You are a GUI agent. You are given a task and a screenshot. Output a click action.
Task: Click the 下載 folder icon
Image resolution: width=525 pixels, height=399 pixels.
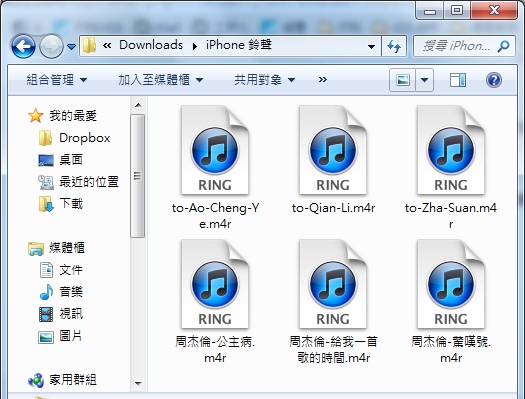46,204
